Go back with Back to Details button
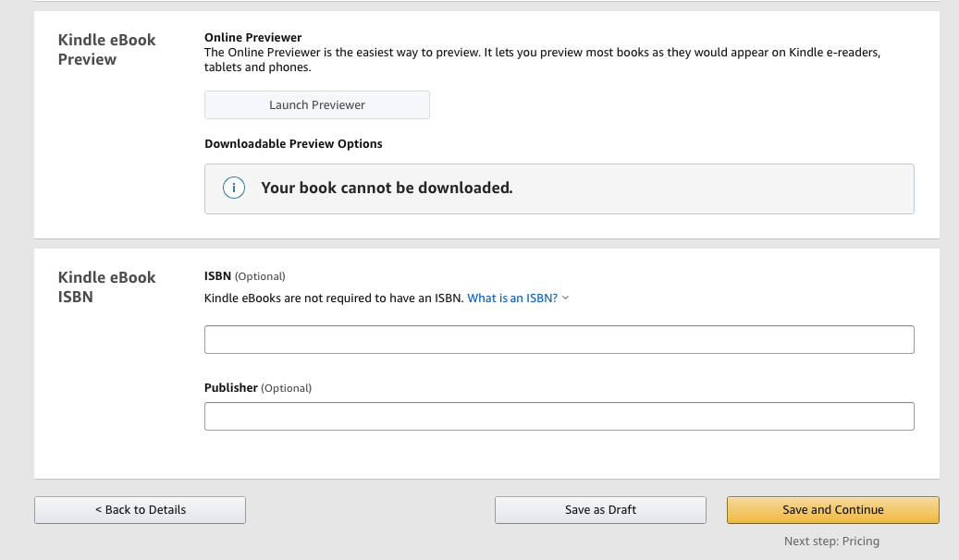The image size is (959, 560). [x=140, y=510]
